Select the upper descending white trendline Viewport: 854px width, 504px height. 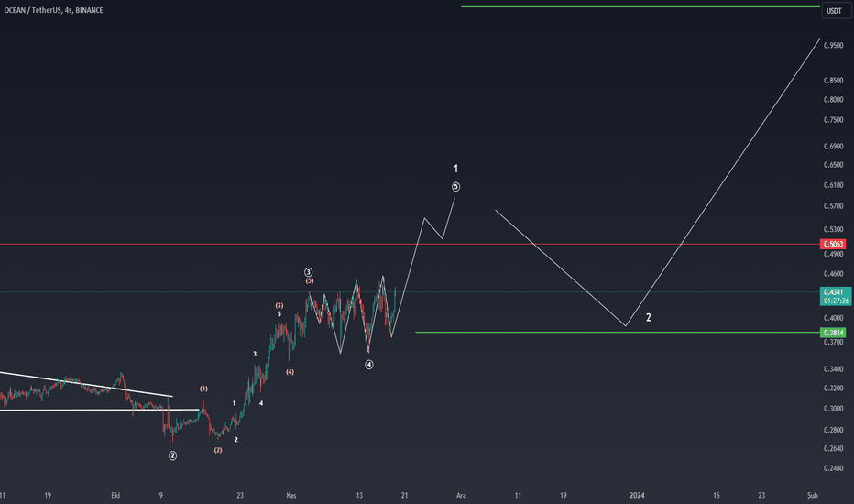pyautogui.click(x=86, y=384)
